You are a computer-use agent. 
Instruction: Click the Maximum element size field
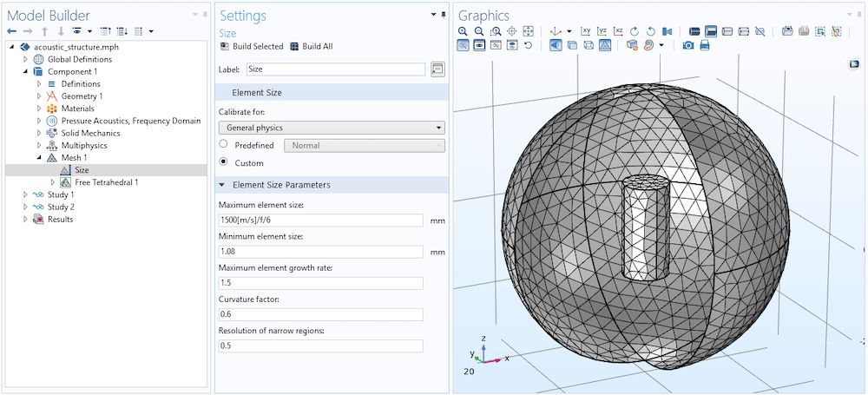(320, 221)
